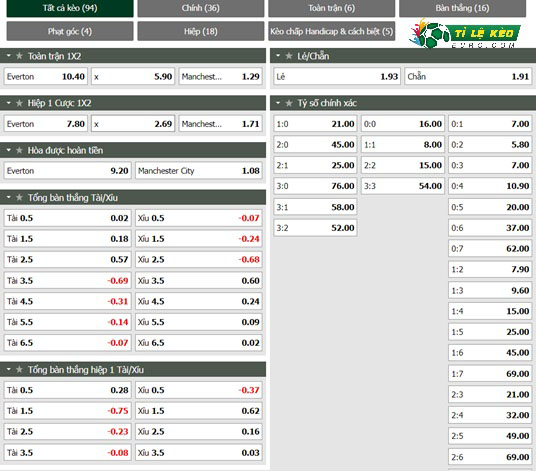The height and width of the screenshot is (472, 536).
Task: Favorite the Lẻ/Chẵn market star
Action: point(289,56)
